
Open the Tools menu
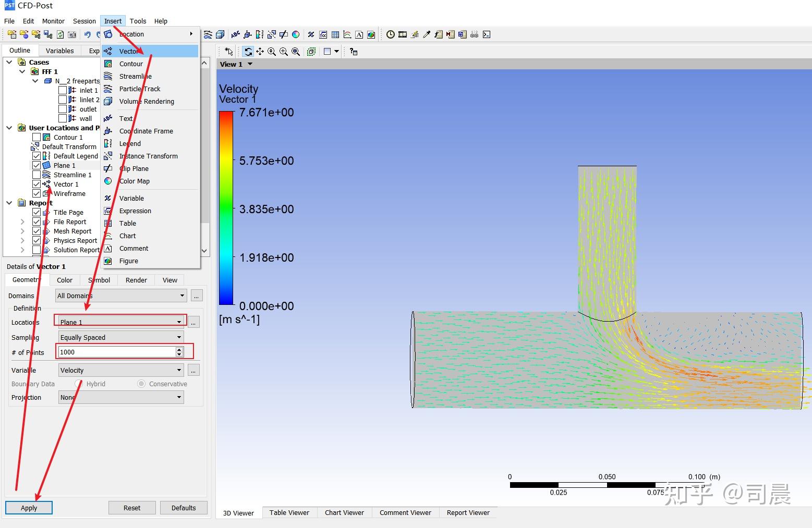138,21
